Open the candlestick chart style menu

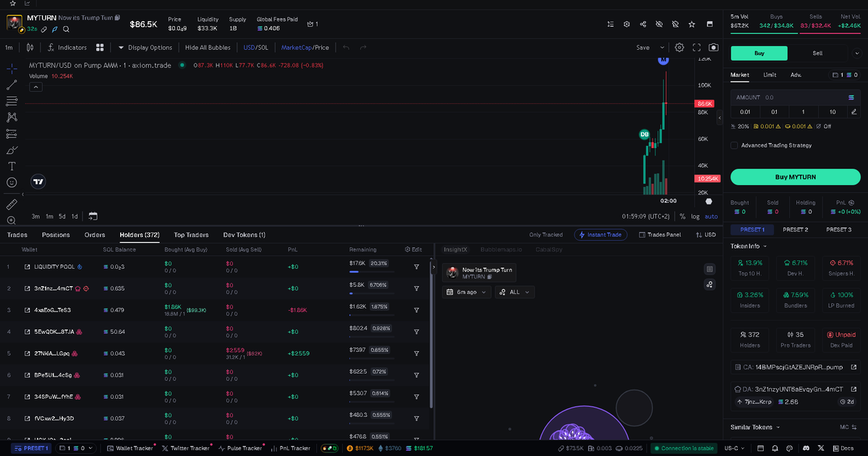tap(30, 48)
